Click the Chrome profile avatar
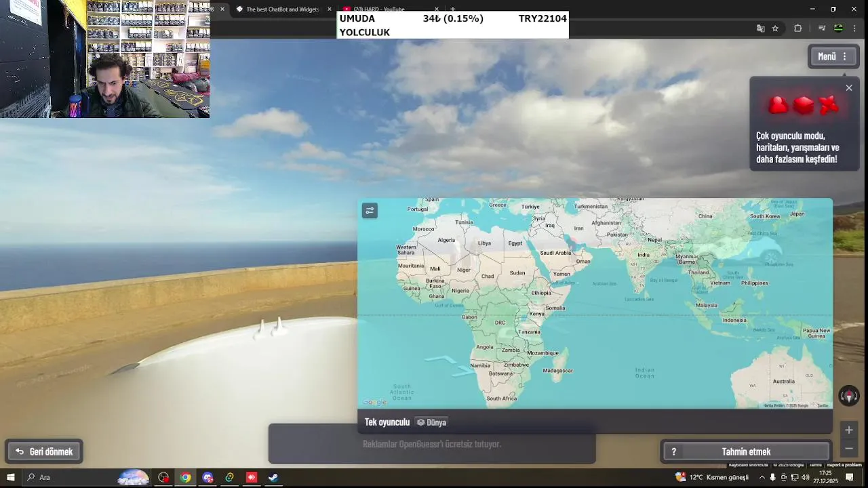868x488 pixels. tap(838, 28)
